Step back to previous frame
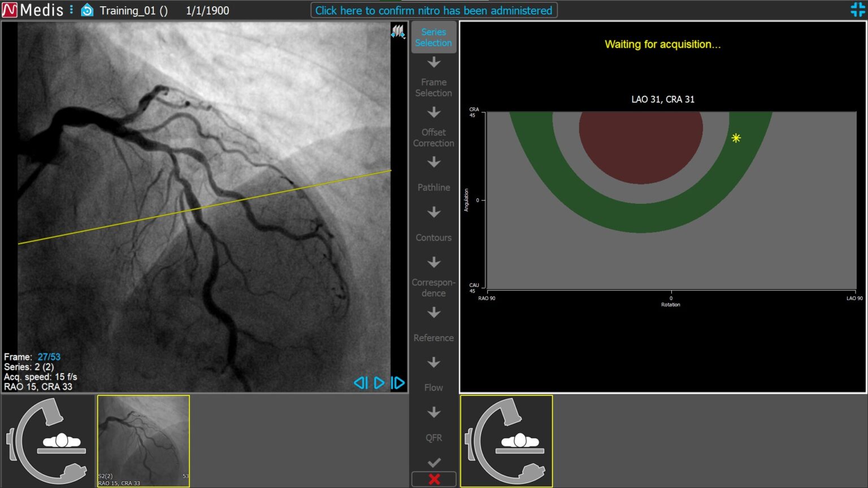Screen dimensions: 868x488 [360, 383]
